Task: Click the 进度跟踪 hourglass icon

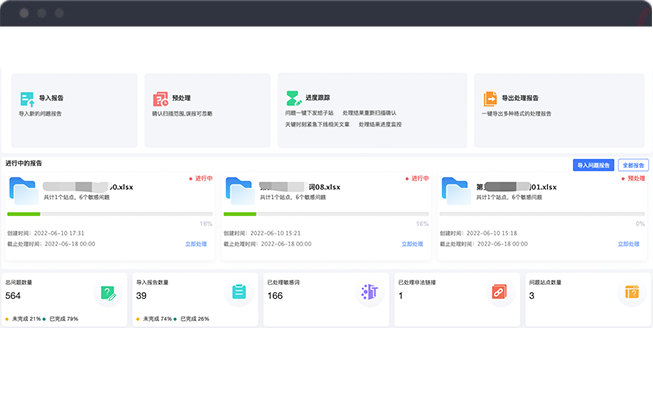Action: [294, 98]
